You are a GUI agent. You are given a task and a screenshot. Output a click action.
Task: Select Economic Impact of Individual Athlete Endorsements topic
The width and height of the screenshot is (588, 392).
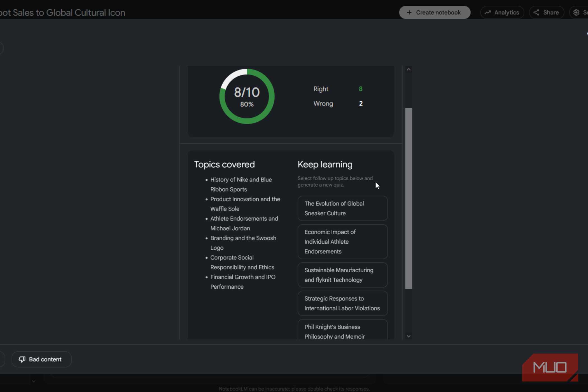click(342, 242)
